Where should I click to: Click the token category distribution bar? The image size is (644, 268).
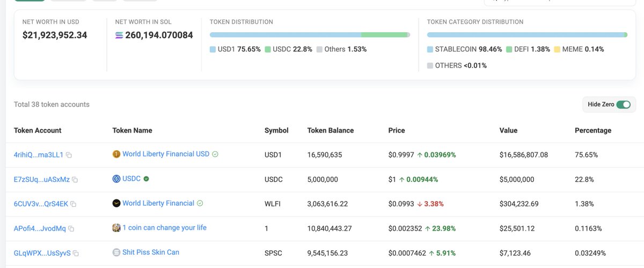pyautogui.click(x=527, y=35)
